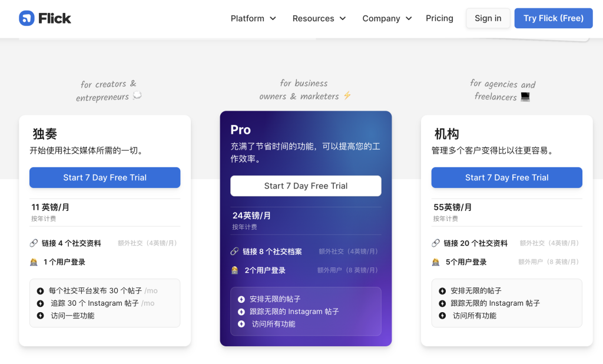
Task: Click bolt icon beside 访问一些功能
Action: click(x=41, y=316)
